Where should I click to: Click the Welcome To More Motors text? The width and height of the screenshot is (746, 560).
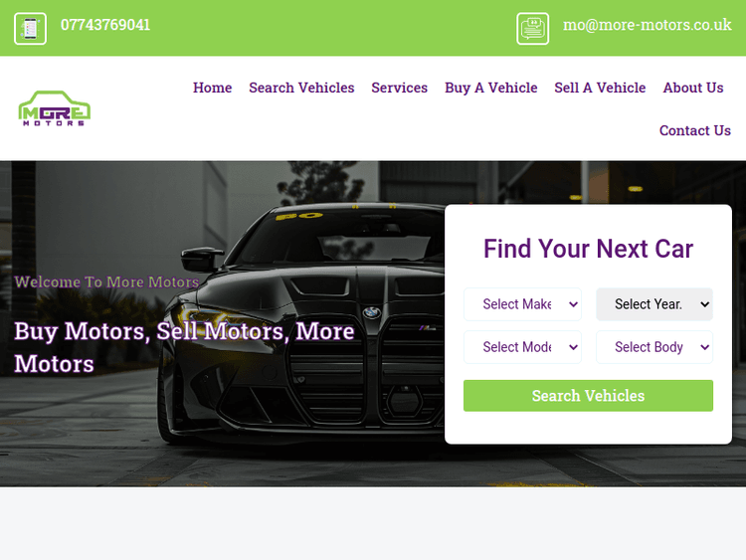click(x=106, y=281)
